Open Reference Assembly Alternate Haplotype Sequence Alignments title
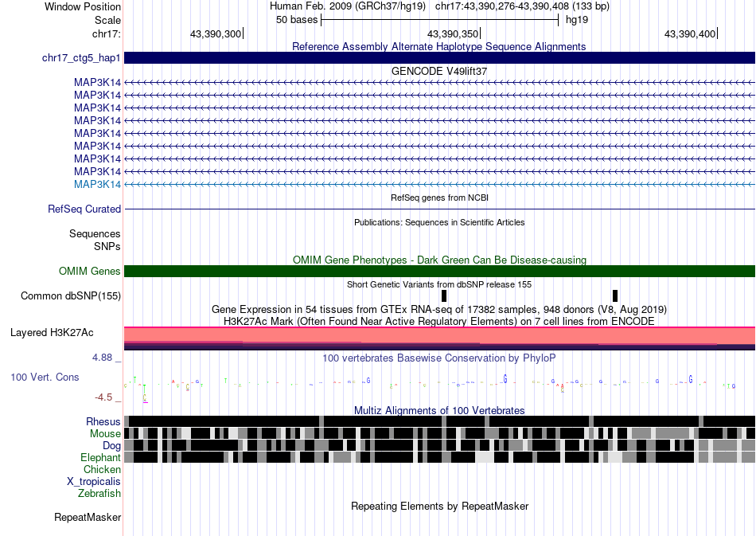 [x=438, y=46]
